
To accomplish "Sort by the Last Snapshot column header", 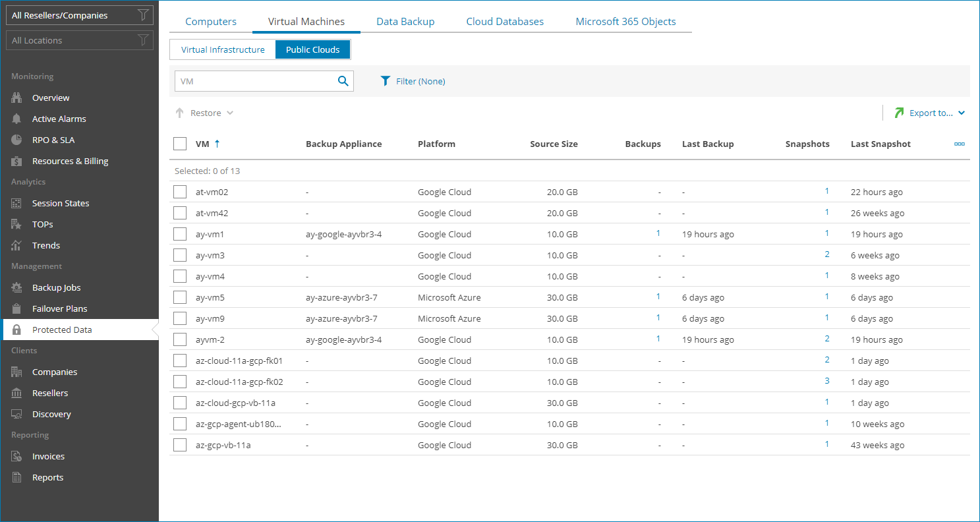I will coord(880,144).
